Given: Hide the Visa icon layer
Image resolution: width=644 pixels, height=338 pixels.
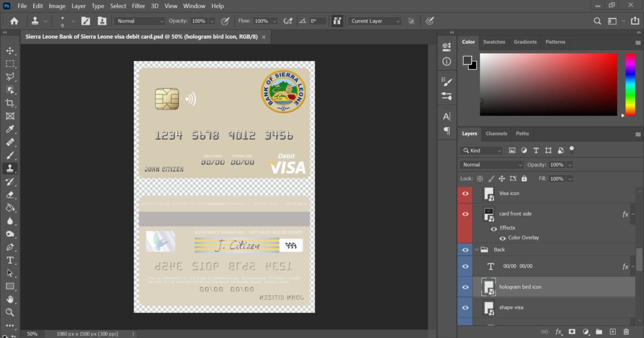Looking at the screenshot, I should pyautogui.click(x=465, y=193).
